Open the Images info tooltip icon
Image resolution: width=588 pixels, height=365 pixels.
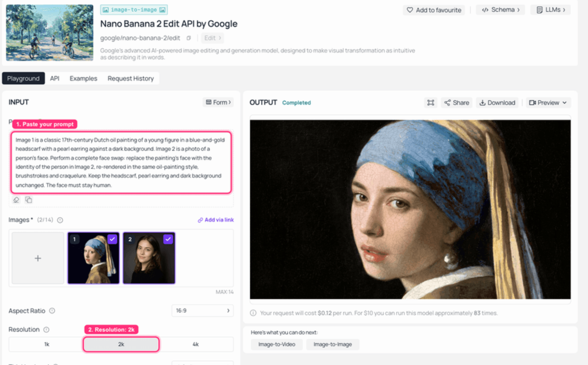click(60, 220)
